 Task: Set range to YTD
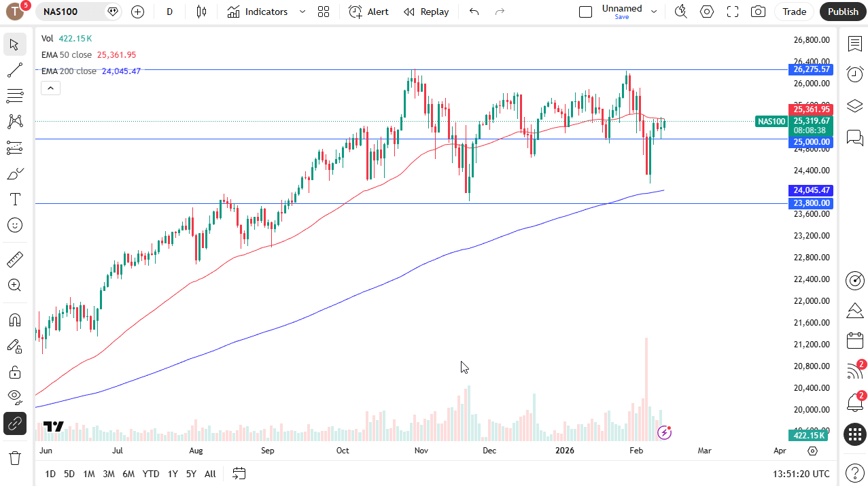[x=151, y=474]
